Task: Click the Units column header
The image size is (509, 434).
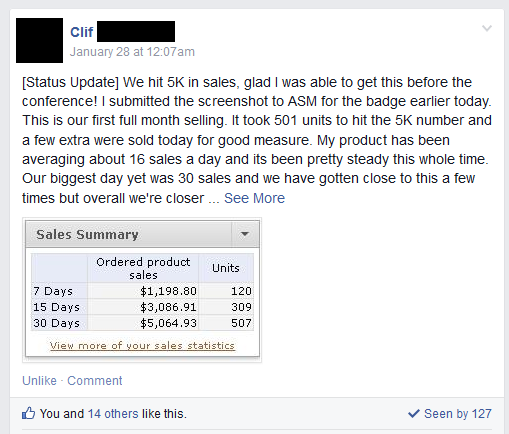Action: click(x=226, y=268)
